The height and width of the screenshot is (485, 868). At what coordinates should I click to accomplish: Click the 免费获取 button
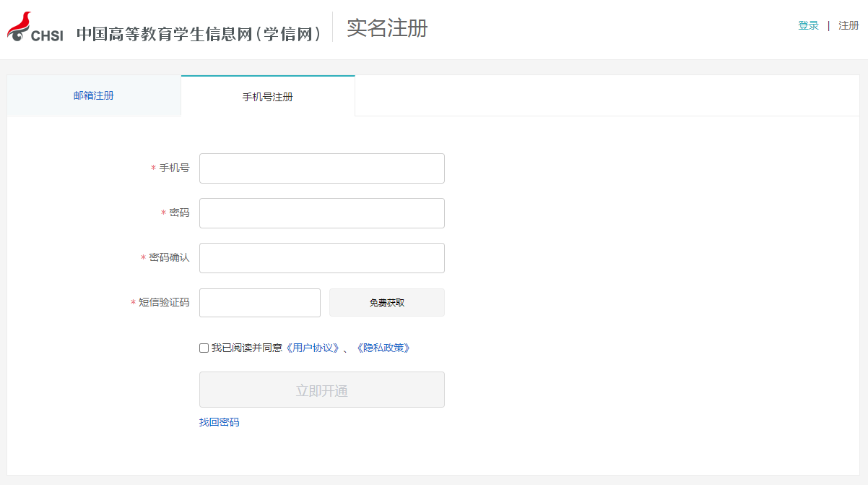tap(387, 303)
